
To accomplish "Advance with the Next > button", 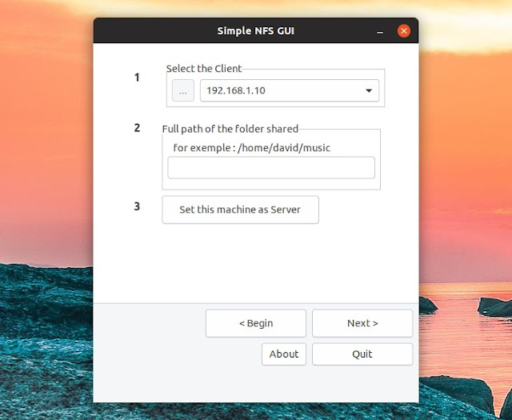I will coord(362,323).
